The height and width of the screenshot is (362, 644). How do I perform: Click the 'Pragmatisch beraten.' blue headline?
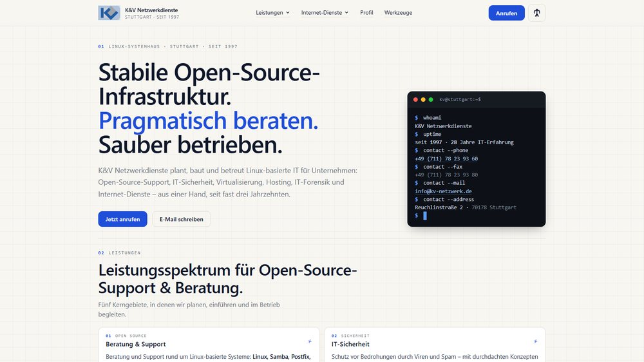(x=208, y=121)
